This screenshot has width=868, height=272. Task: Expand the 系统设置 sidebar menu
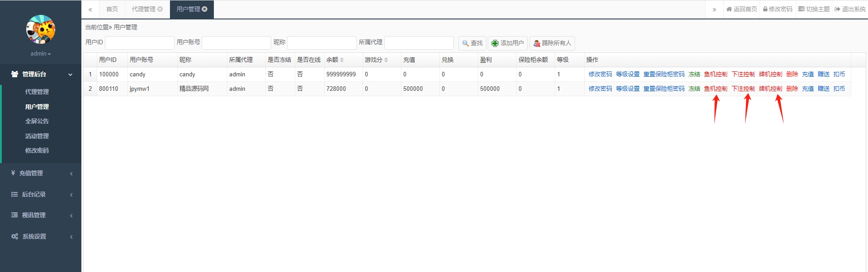pos(41,236)
